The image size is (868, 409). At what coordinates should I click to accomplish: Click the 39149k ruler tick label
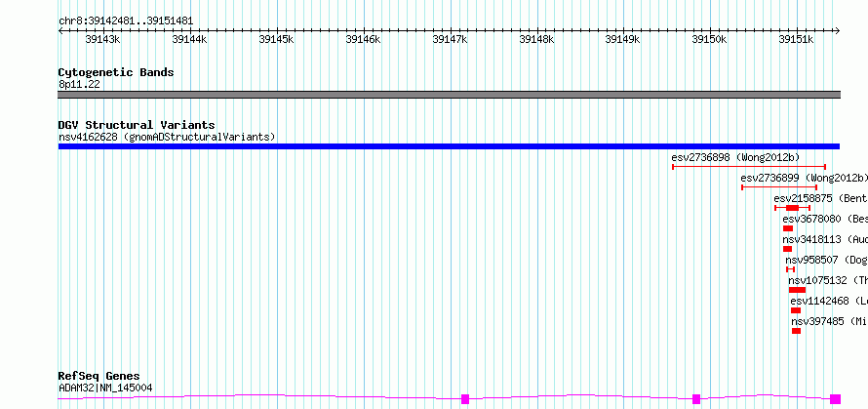[x=623, y=39]
